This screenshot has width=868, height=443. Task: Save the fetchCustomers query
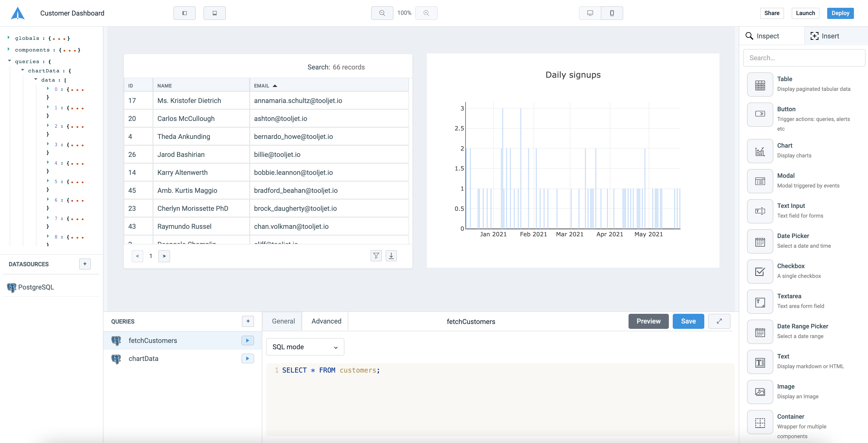(x=688, y=321)
